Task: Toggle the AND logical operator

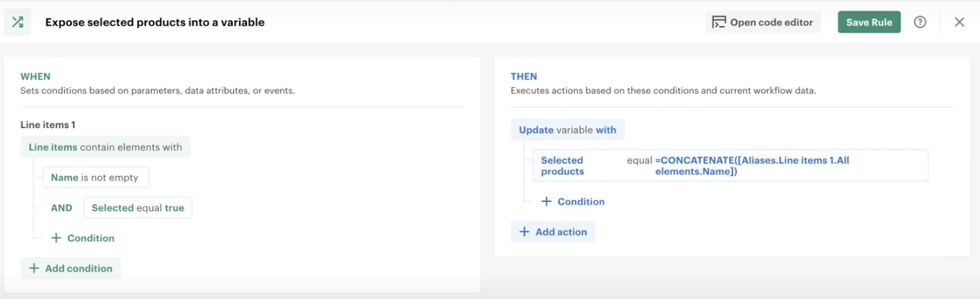Action: click(62, 207)
